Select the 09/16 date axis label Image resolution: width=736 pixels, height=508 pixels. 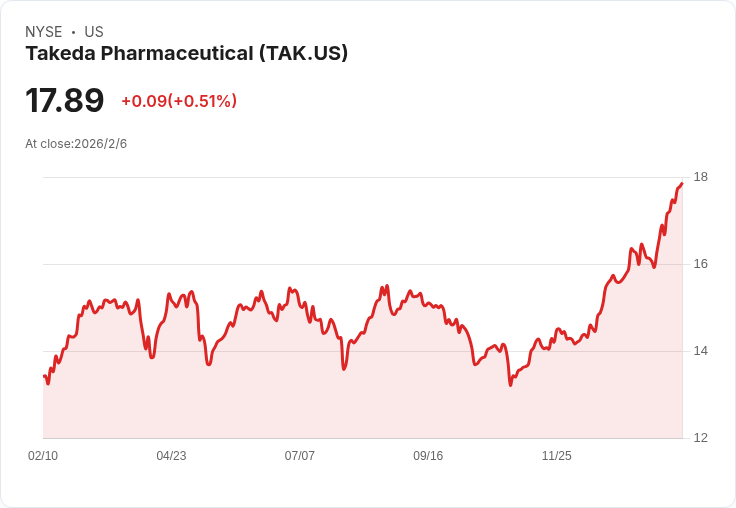[428, 456]
